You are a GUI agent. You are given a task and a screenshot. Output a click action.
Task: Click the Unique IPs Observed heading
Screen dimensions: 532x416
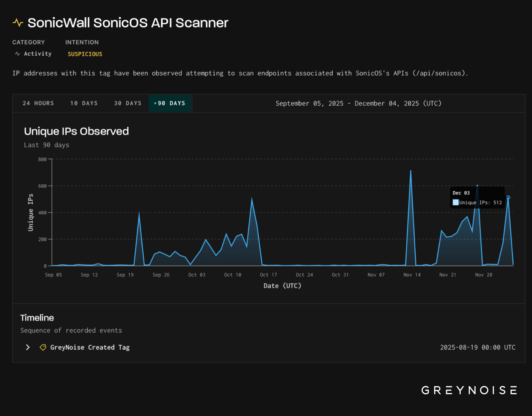(76, 131)
